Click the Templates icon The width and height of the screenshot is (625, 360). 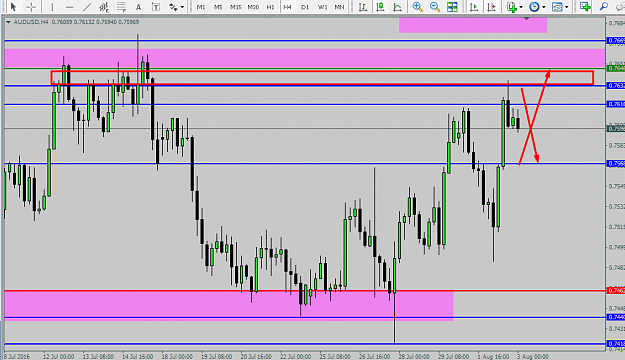click(x=557, y=7)
